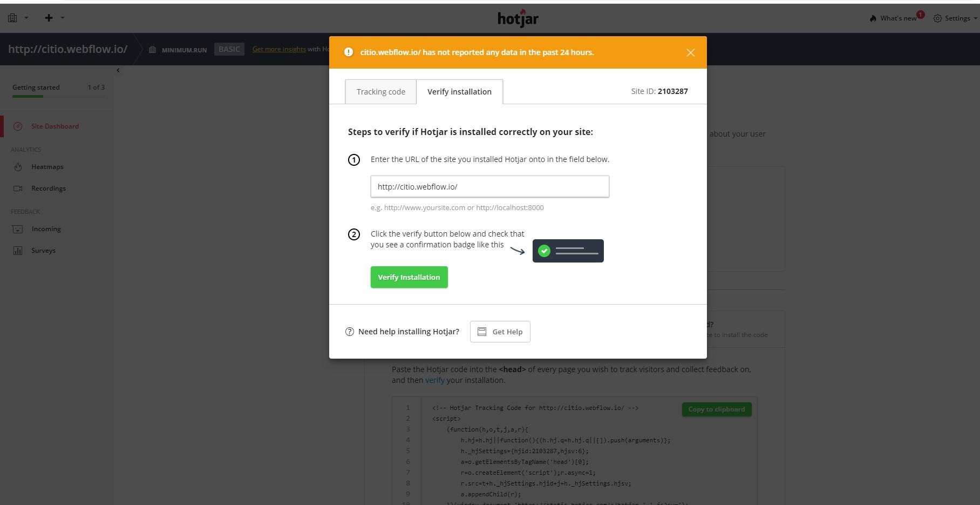Click the Settings gear icon
This screenshot has height=505, width=980.
(937, 18)
